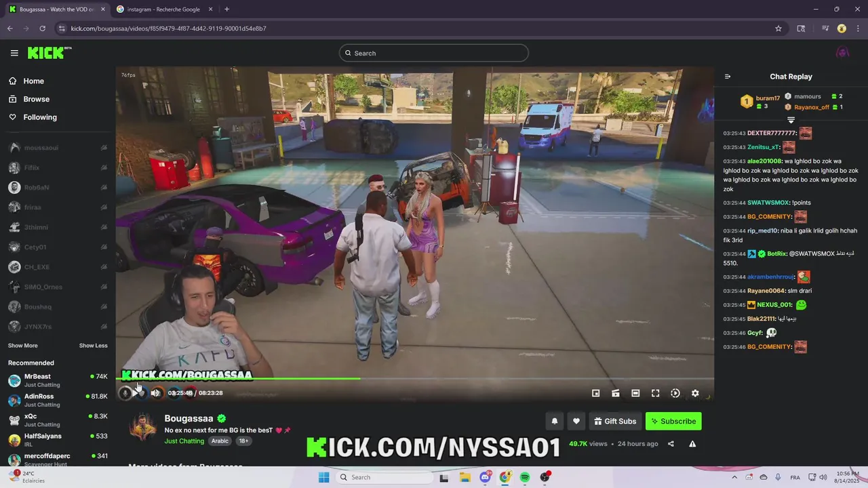Open Chrome menu three dots
Screen dimensions: 868x488
coord(859,28)
